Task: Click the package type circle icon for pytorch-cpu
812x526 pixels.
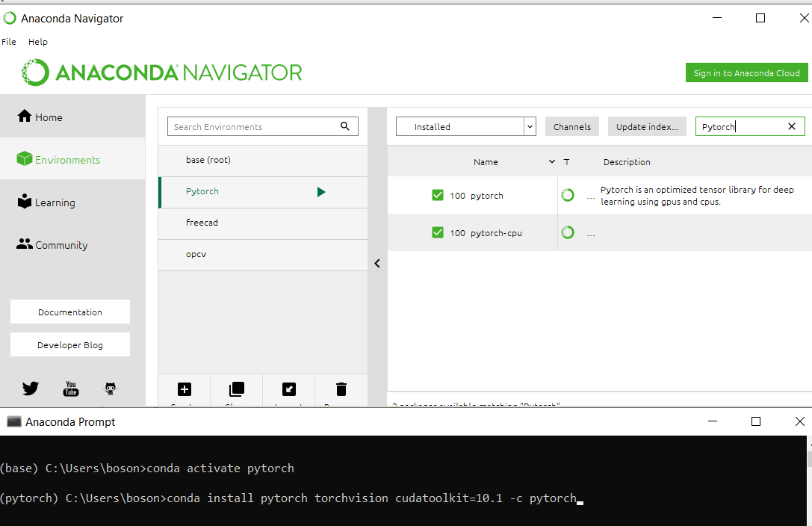Action: coord(568,232)
